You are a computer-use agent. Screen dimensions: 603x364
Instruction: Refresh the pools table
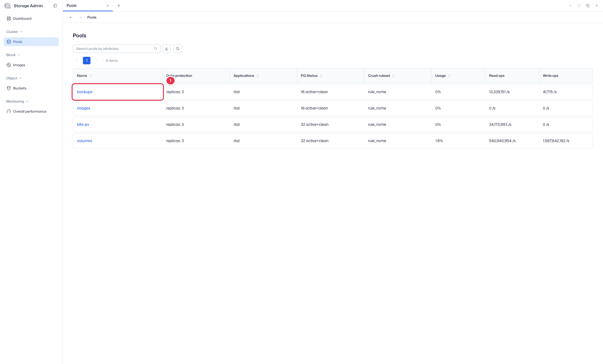click(x=178, y=49)
